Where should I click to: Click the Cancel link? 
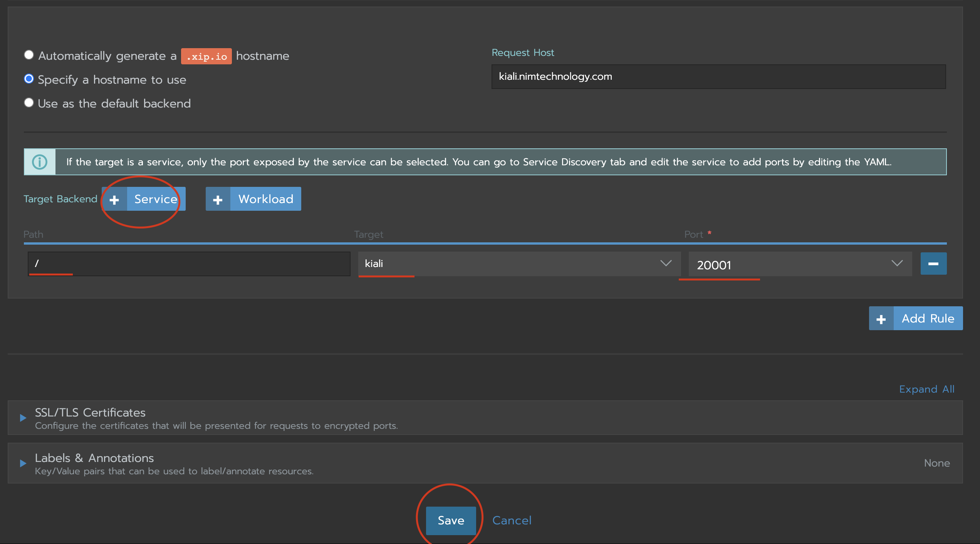[512, 520]
